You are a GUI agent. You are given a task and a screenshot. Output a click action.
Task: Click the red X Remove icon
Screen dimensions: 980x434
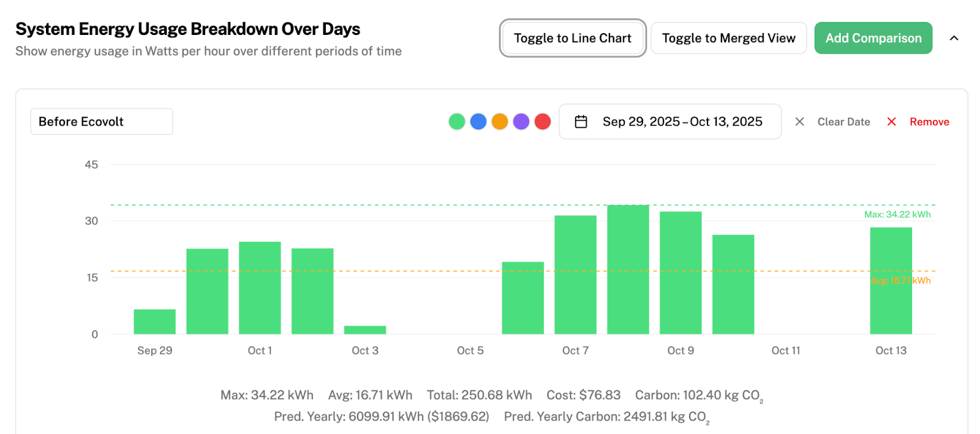point(891,122)
